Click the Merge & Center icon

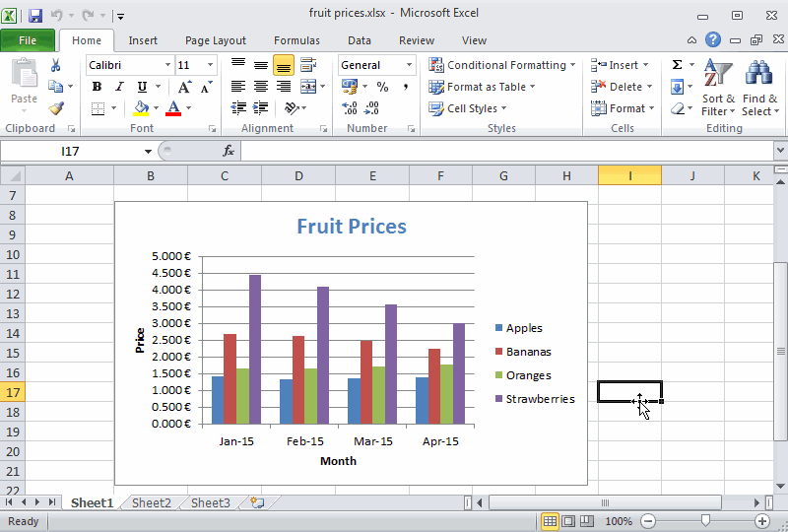pos(308,87)
